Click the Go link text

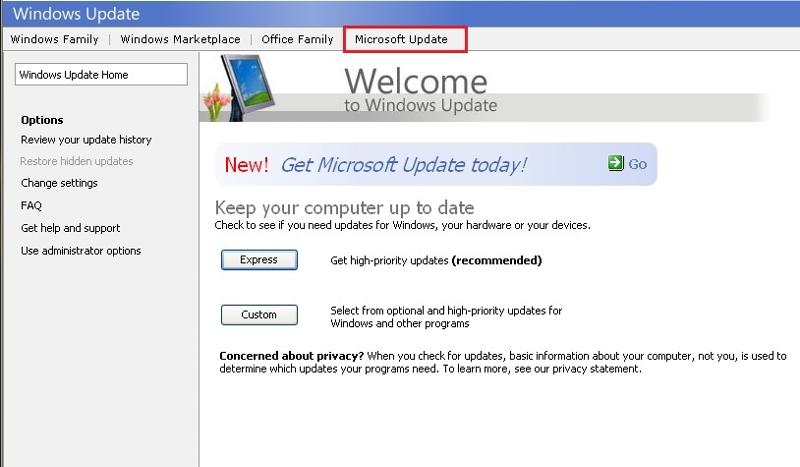click(638, 164)
